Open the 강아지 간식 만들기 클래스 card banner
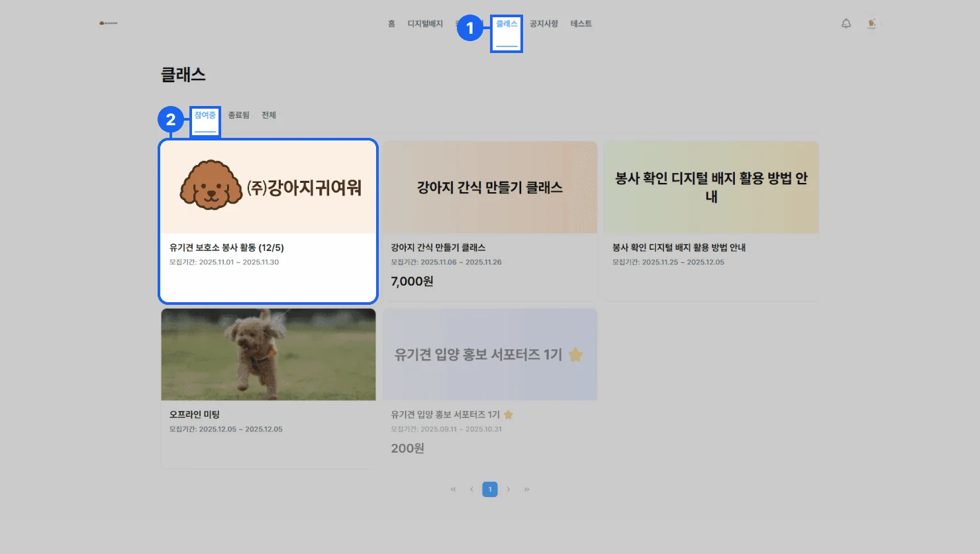This screenshot has width=980, height=554. click(490, 188)
